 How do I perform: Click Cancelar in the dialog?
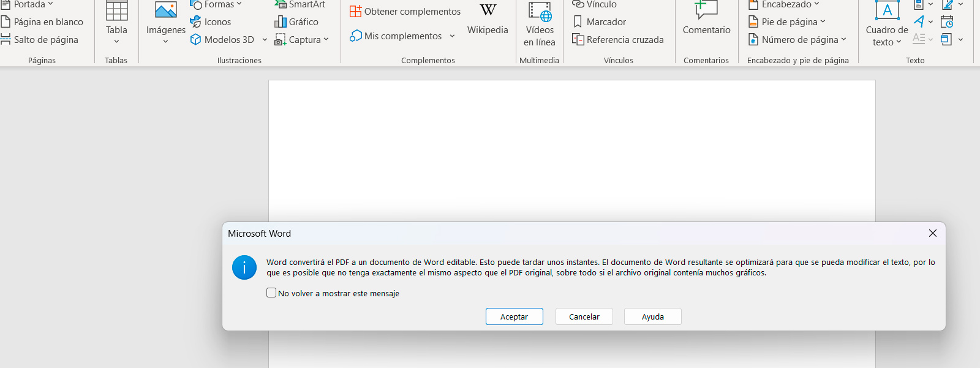(x=584, y=316)
